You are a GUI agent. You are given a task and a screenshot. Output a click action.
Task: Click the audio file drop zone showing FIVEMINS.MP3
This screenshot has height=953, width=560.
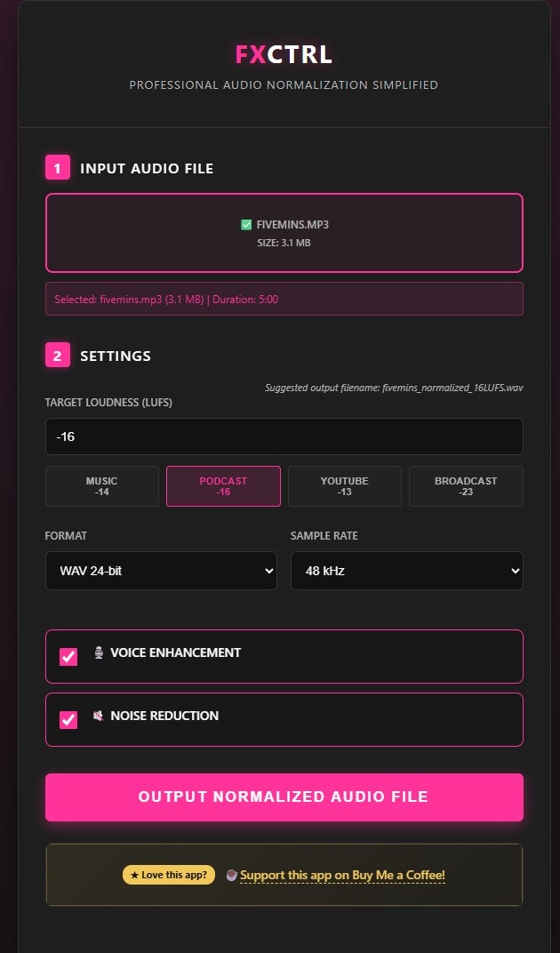pos(284,233)
